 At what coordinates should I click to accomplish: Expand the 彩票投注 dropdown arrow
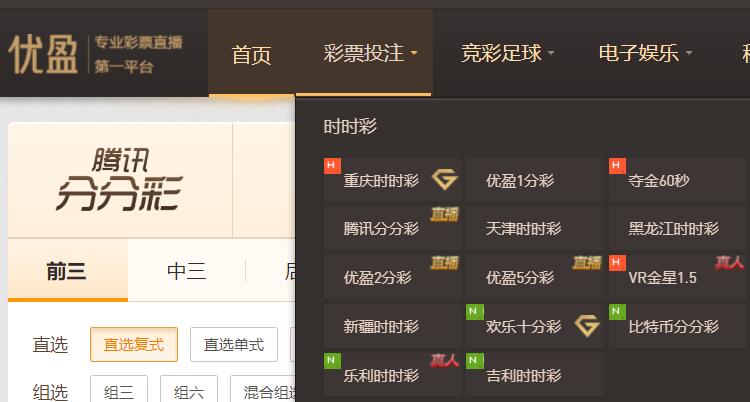[x=414, y=53]
